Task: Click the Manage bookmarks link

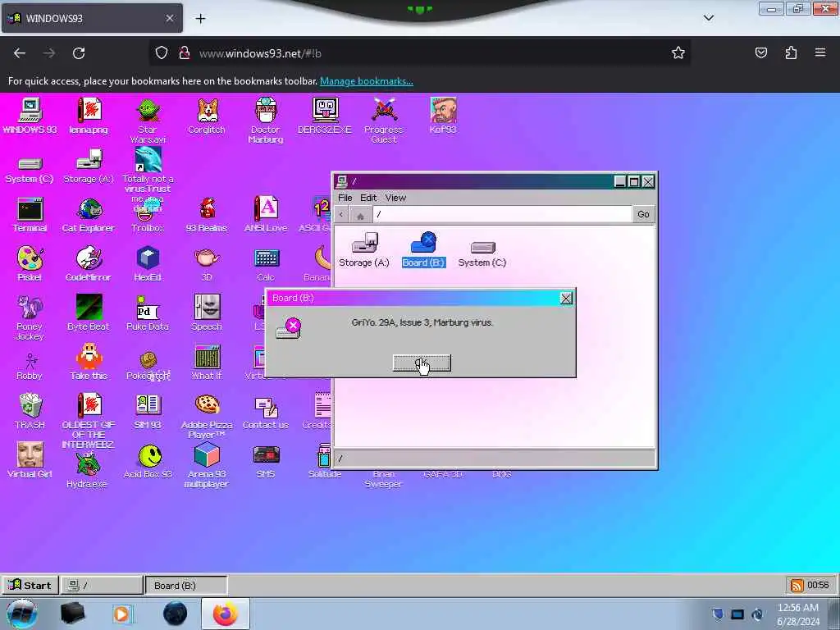Action: 367,81
